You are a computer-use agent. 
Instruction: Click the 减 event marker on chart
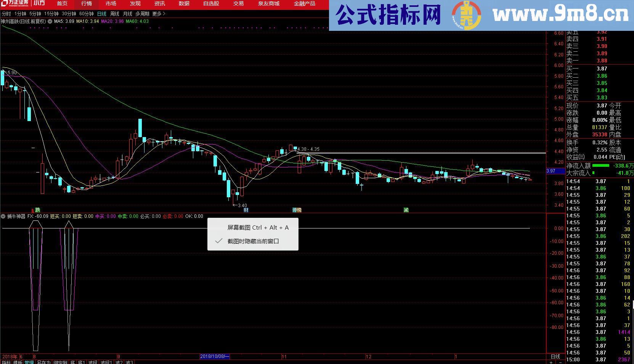(x=406, y=210)
